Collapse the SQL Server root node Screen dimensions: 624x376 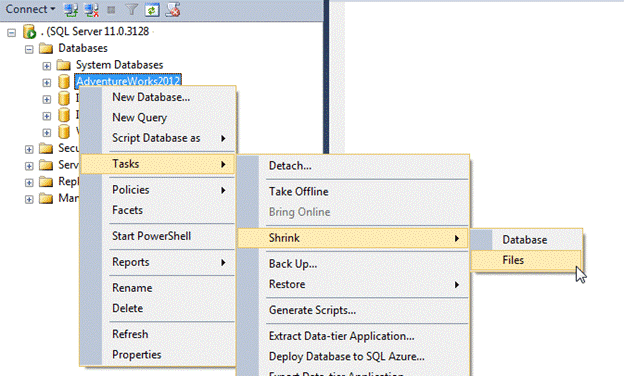tap(12, 33)
